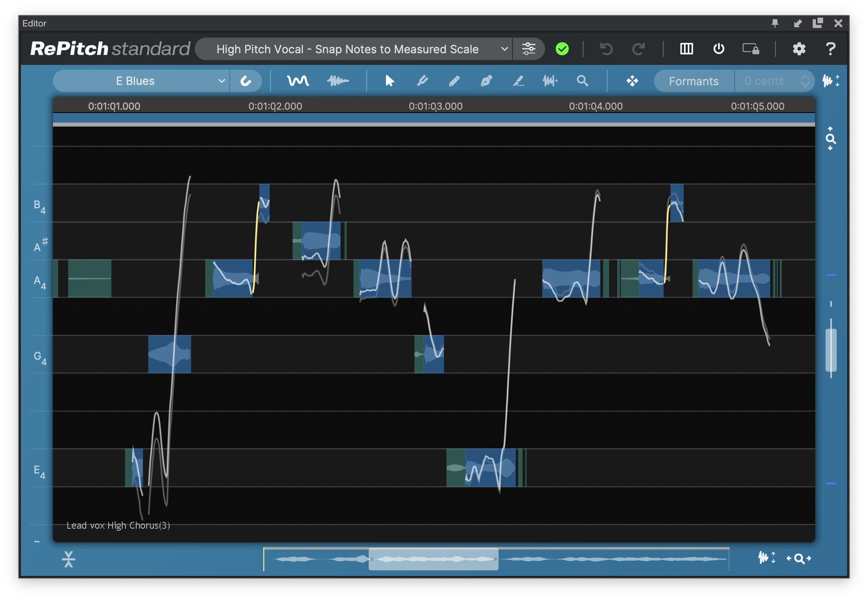868x600 pixels.
Task: Open the preset settings sliders icon
Action: [529, 49]
